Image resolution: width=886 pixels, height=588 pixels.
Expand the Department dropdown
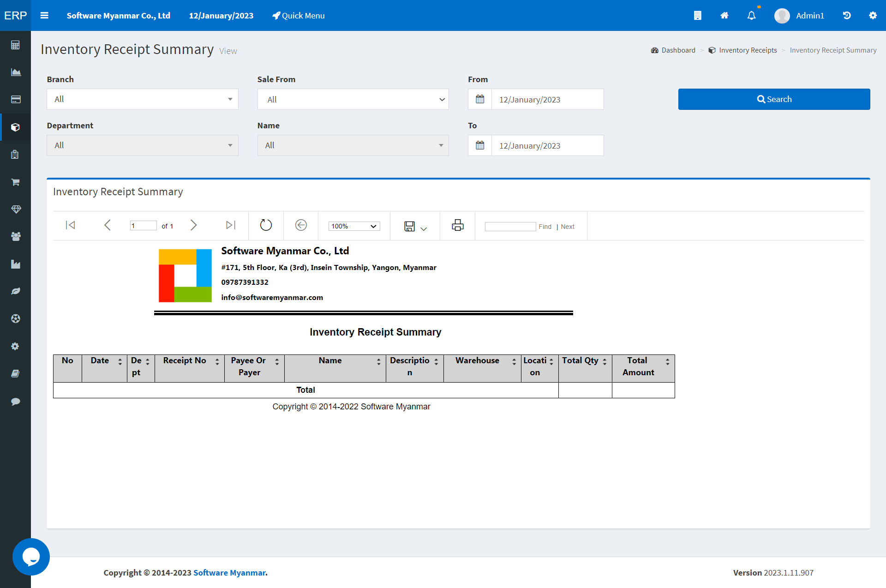tap(143, 145)
